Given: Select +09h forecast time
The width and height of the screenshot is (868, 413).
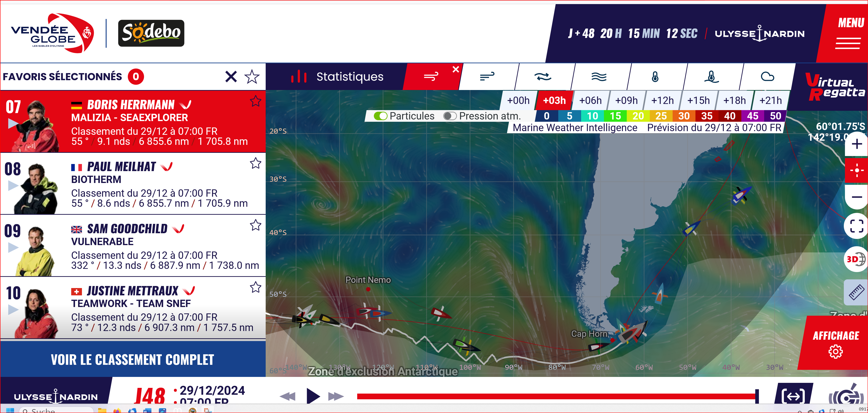Looking at the screenshot, I should pos(626,101).
